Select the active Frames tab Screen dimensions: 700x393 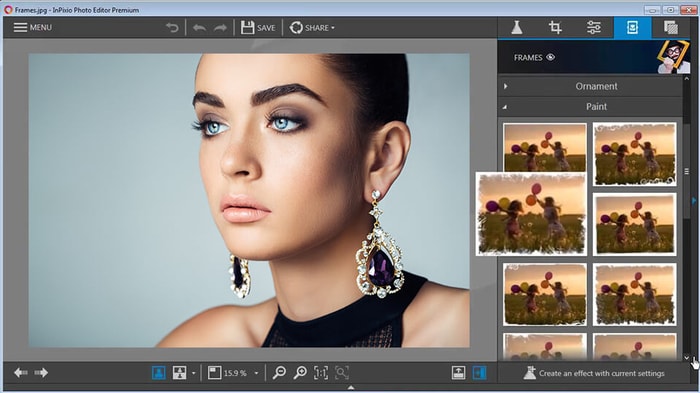pos(632,28)
